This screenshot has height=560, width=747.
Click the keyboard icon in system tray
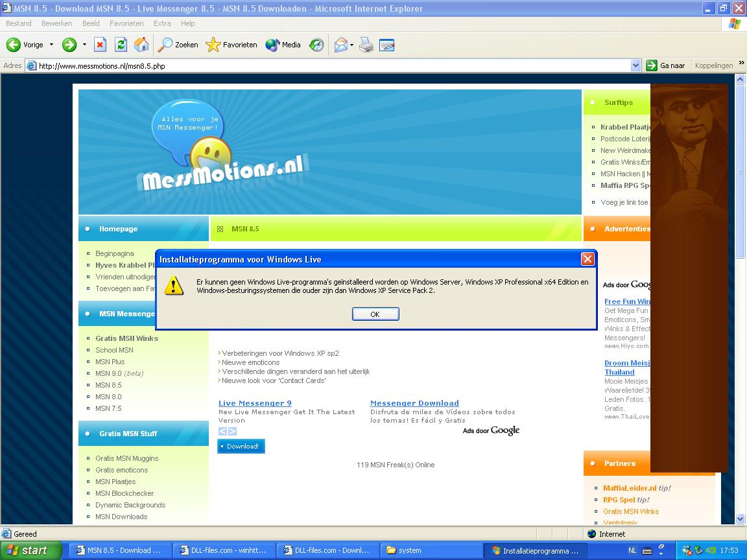(647, 551)
